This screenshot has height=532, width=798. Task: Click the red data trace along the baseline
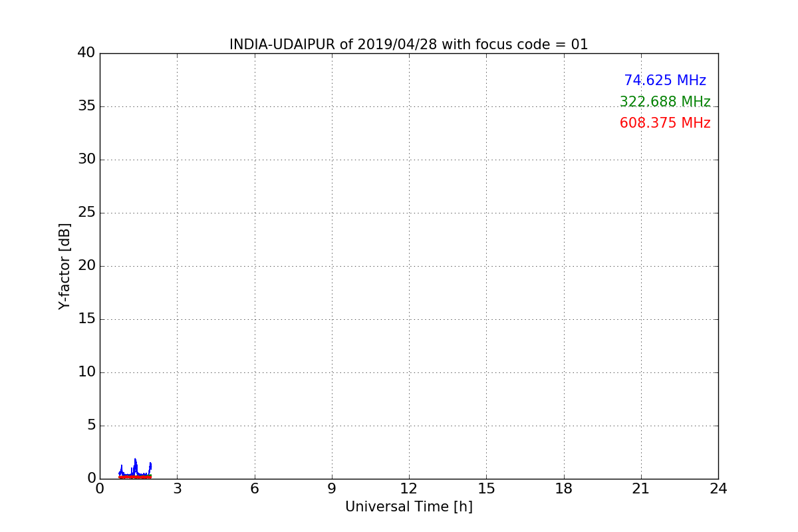pos(135,477)
